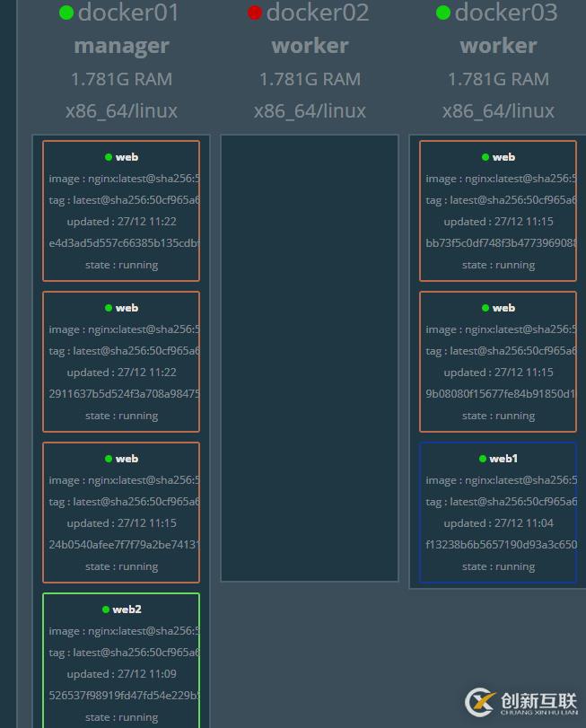Click x86_64/linux under docker03
This screenshot has width=586, height=728.
pos(498,111)
